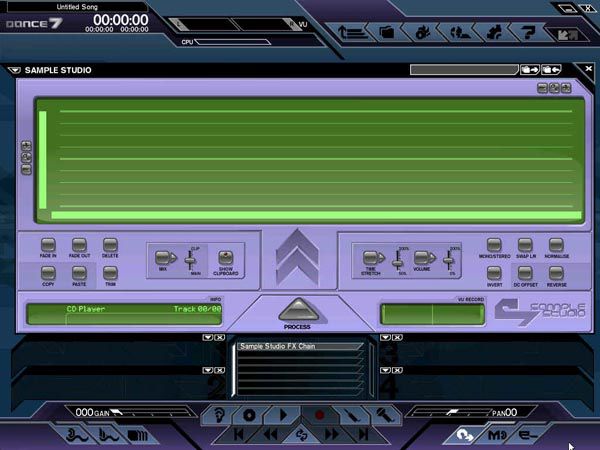
Task: Click the Play transport button
Action: pyautogui.click(x=283, y=414)
